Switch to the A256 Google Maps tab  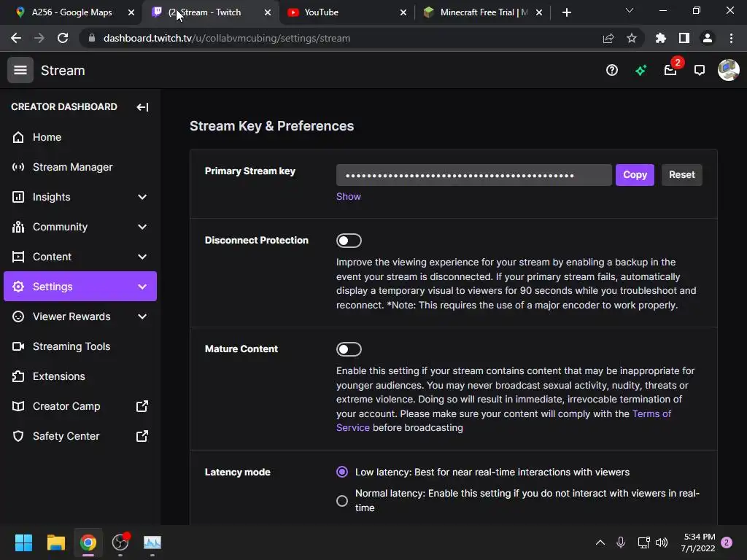71,12
